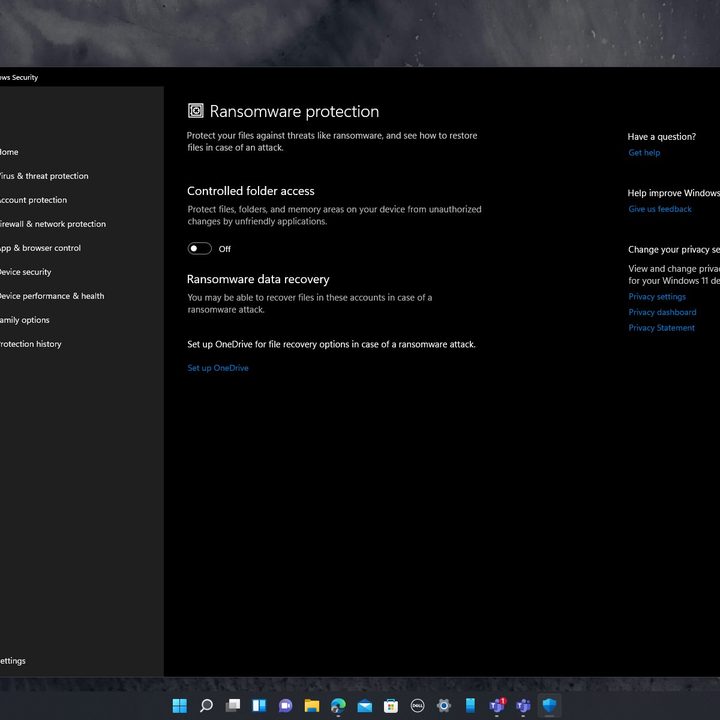Screen dimensions: 720x720
Task: Open Device performance & health section
Action: 52,296
